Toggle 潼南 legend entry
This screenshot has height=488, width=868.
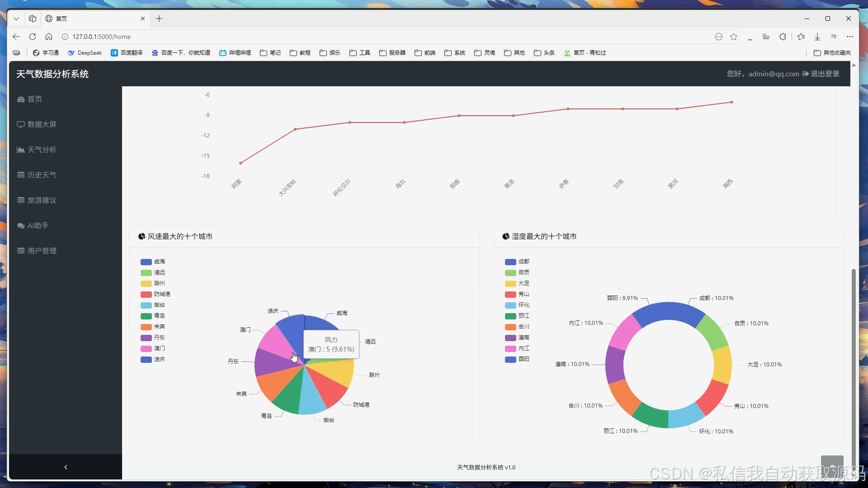[x=517, y=338]
